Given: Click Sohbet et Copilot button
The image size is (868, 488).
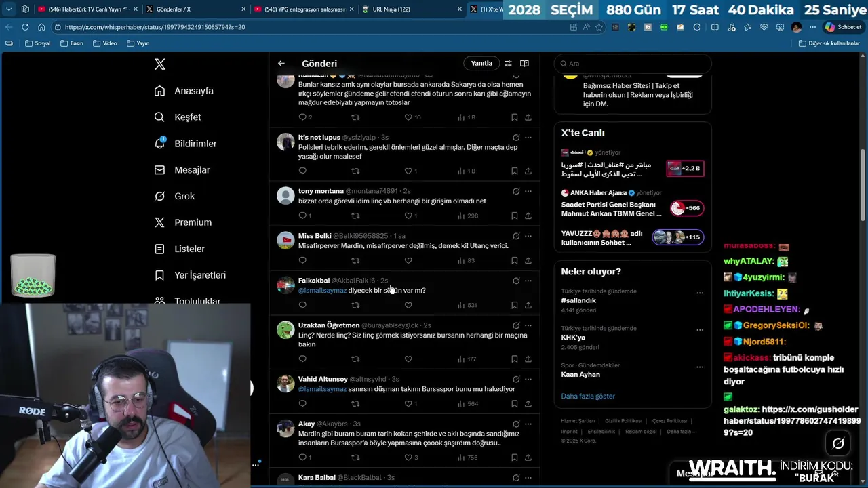Looking at the screenshot, I should 843,27.
